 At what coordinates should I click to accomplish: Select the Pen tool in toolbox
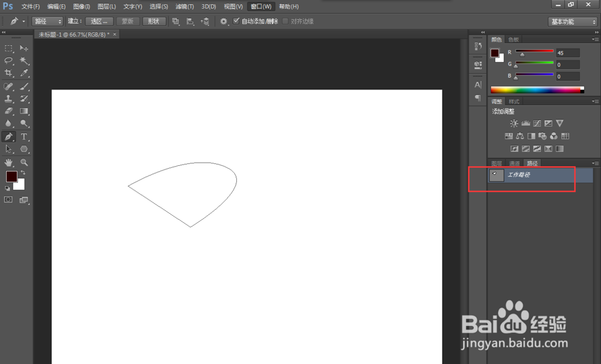(8, 136)
